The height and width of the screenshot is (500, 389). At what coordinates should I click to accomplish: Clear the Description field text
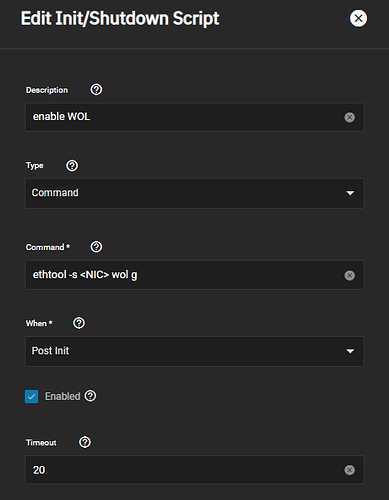pyautogui.click(x=349, y=117)
